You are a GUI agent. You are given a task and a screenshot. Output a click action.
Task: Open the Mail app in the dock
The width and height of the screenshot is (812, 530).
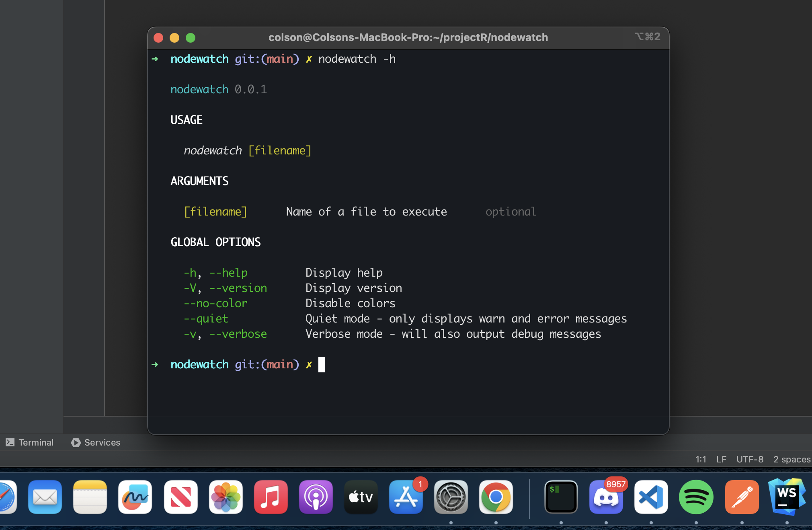tap(45, 497)
